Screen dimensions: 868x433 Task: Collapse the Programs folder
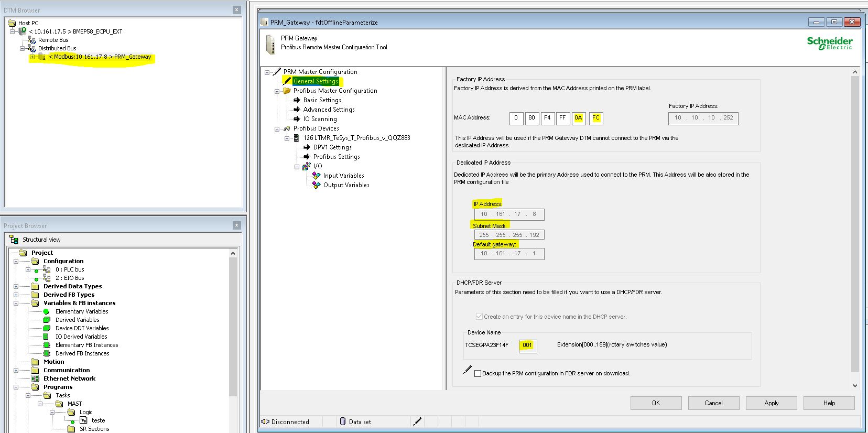click(x=16, y=387)
